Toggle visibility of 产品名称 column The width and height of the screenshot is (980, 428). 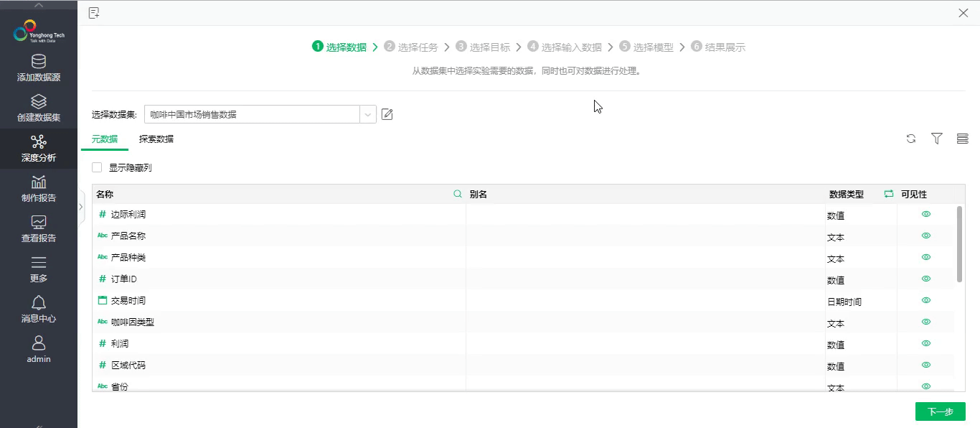tap(926, 236)
